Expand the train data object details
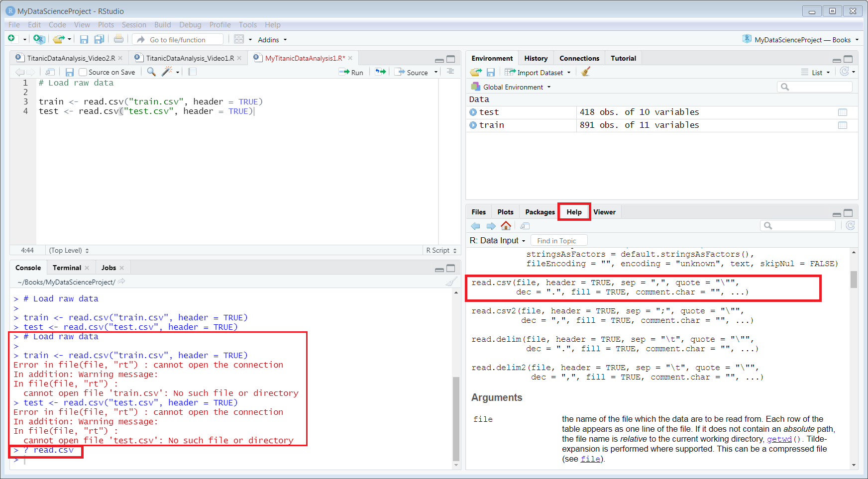Screen dimensions: 868x479 473,125
